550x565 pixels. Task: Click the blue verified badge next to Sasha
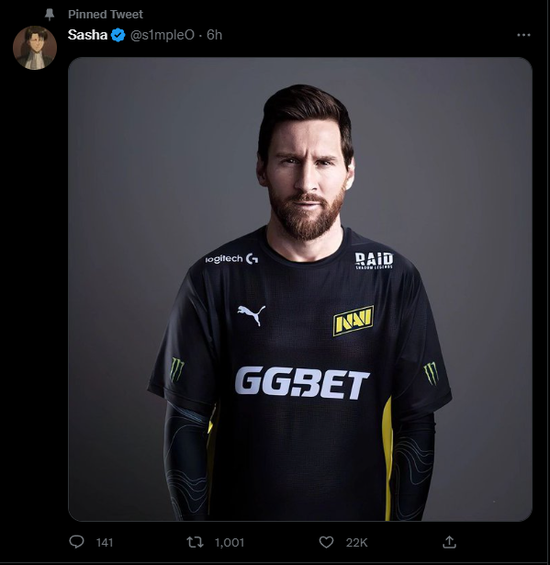118,35
